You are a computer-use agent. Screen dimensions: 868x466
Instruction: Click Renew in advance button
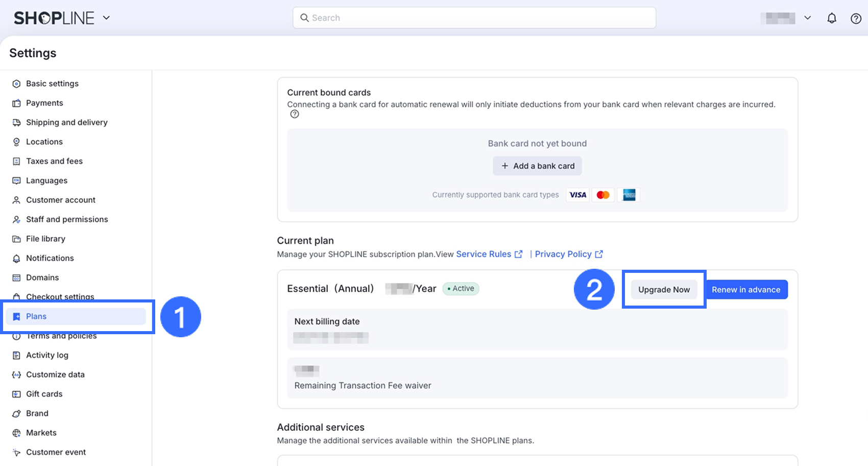coord(746,290)
